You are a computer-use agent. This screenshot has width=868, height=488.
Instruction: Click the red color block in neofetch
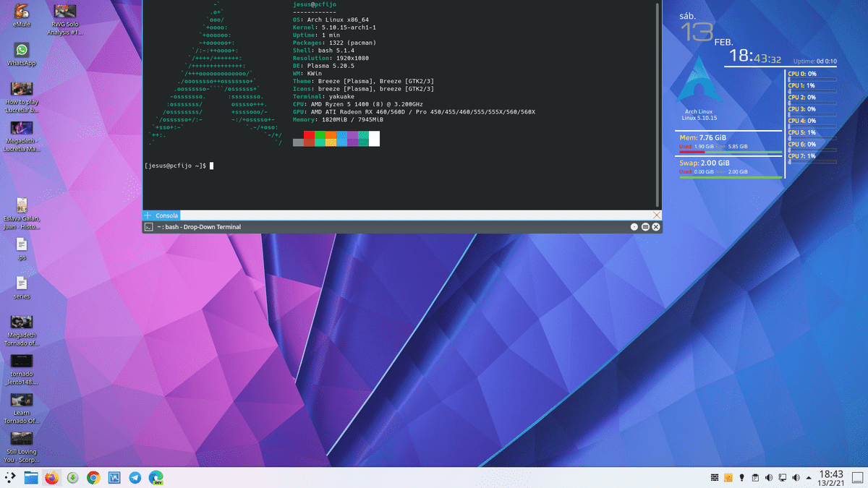pyautogui.click(x=309, y=134)
